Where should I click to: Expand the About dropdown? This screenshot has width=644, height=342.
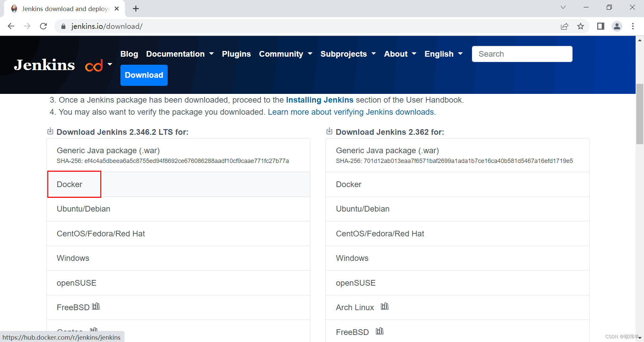[400, 54]
